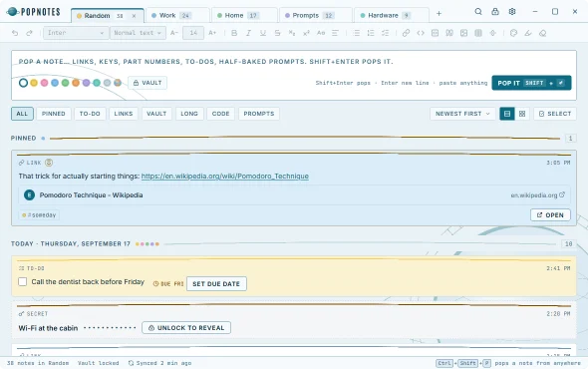Clear formatting with eraser icon
This screenshot has height=369, width=588.
coord(542,33)
